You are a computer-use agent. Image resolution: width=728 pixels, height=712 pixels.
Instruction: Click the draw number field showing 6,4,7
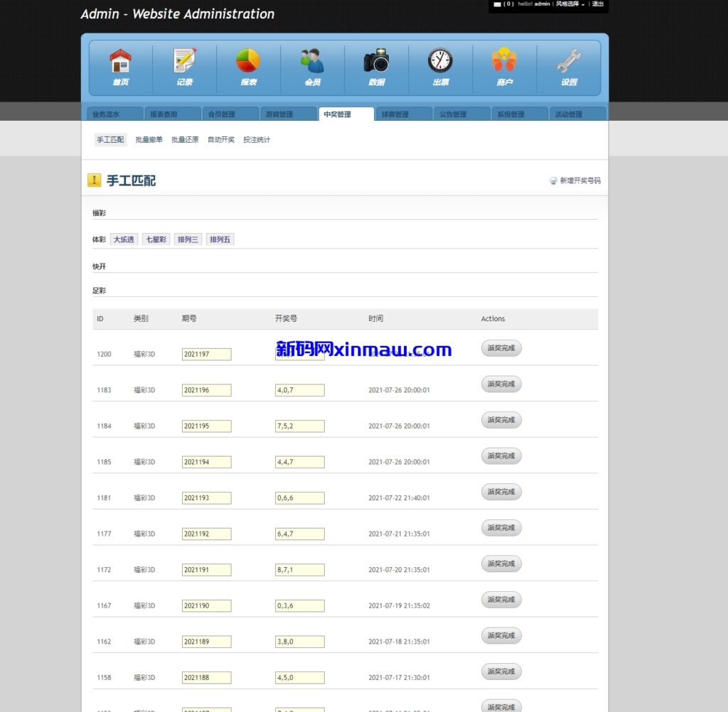(x=299, y=534)
